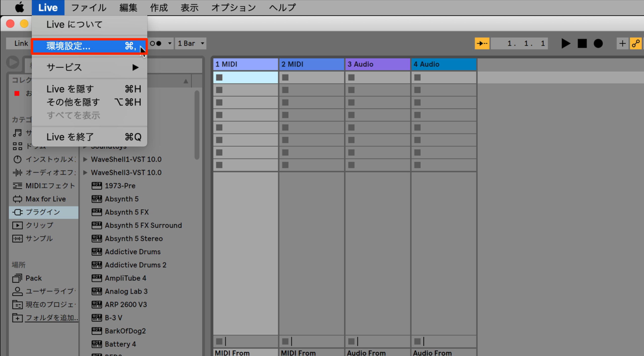Click the Analog Lab 3 plugin icon

tap(97, 291)
